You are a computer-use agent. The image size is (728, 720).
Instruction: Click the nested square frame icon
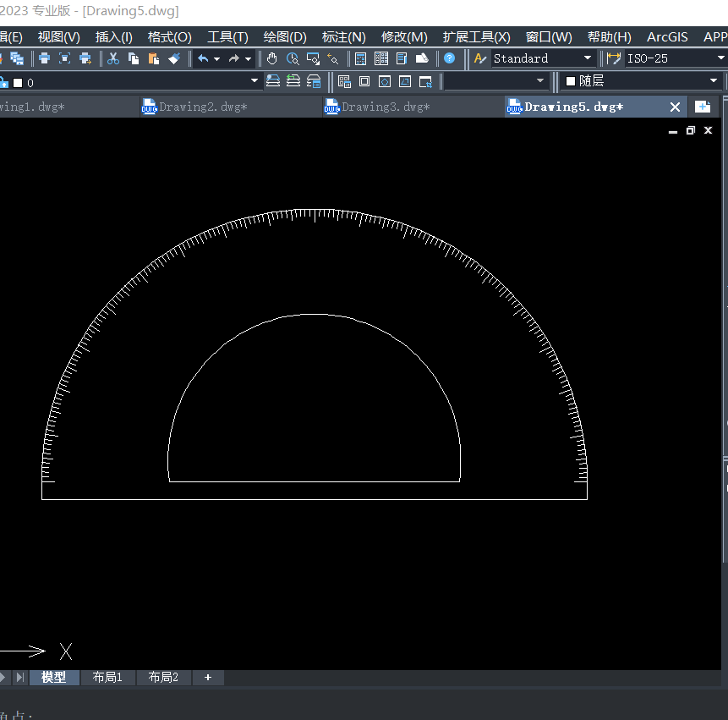[x=364, y=82]
